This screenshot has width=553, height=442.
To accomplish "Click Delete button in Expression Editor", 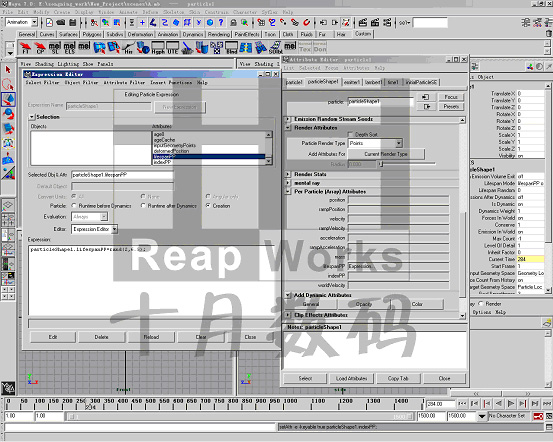I will click(x=102, y=337).
